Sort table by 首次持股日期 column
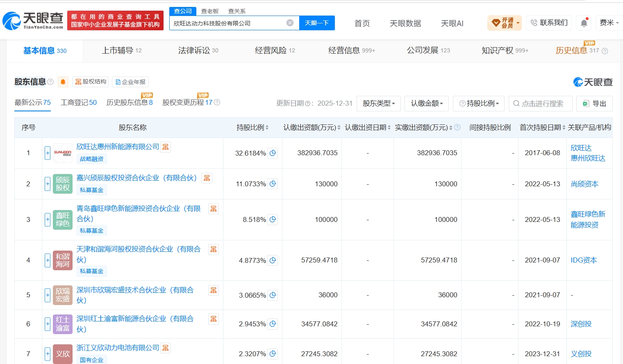This screenshot has width=623, height=364. [564, 127]
